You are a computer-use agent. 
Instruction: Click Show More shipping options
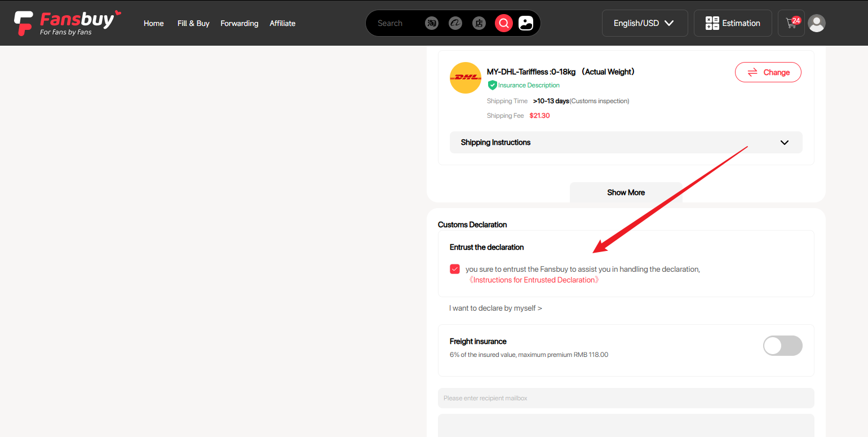[x=626, y=192]
